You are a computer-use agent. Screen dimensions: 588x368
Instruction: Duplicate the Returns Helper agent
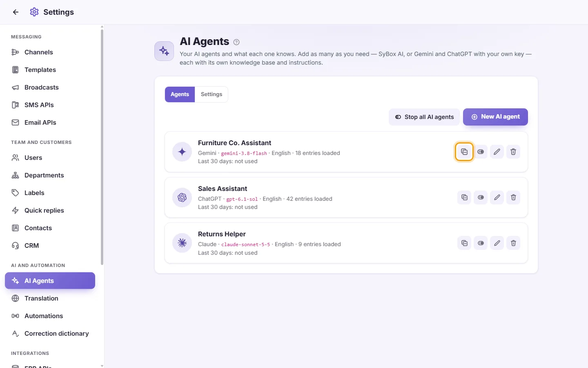pyautogui.click(x=464, y=243)
